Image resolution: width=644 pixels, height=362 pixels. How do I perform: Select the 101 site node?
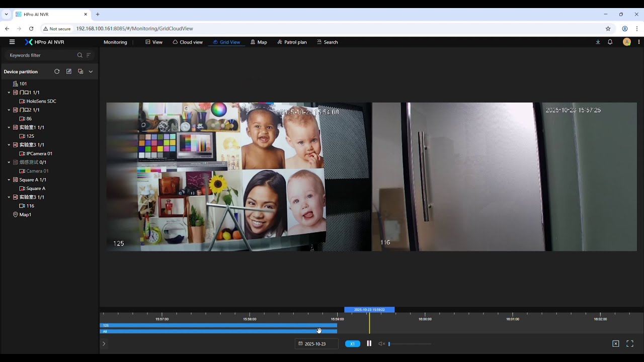[20, 84]
